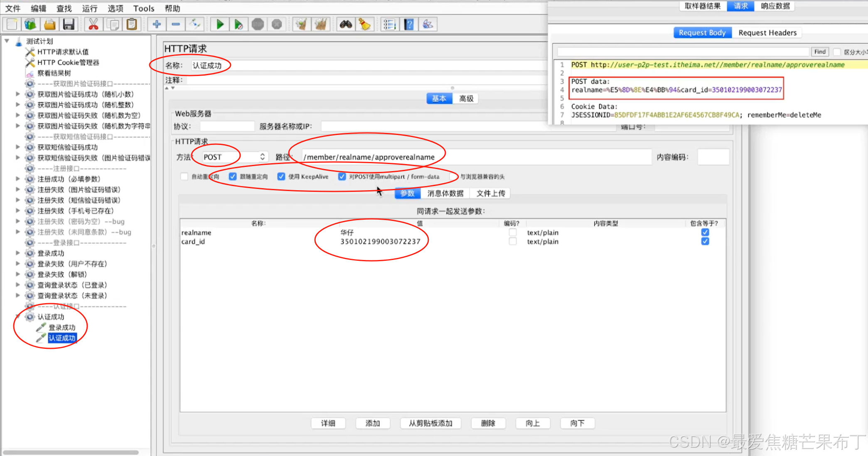Enable 编码 checkbox for realname row
868x456 pixels.
pyautogui.click(x=513, y=233)
